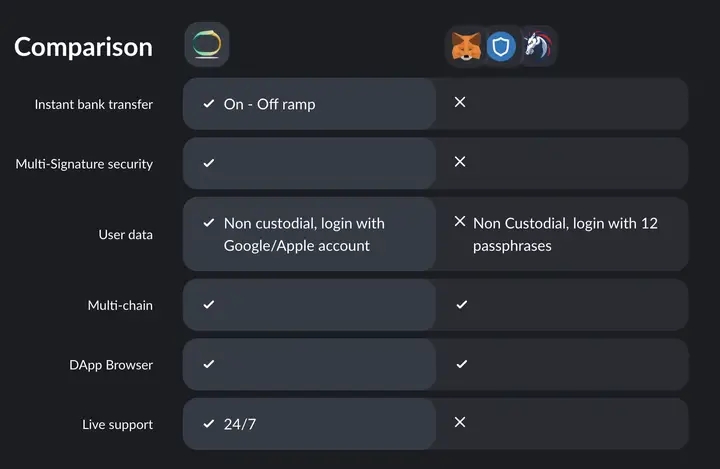Click the MetaMask fox icon
The height and width of the screenshot is (469, 720).
(466, 46)
